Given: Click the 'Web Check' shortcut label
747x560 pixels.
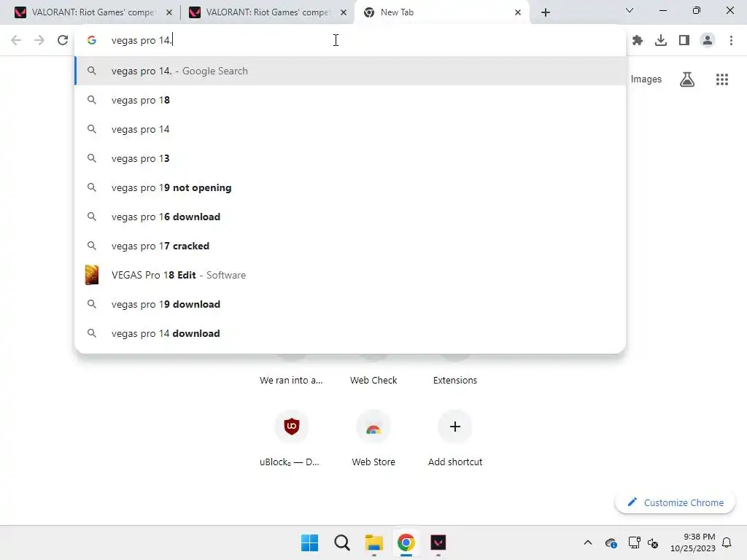Looking at the screenshot, I should [373, 380].
